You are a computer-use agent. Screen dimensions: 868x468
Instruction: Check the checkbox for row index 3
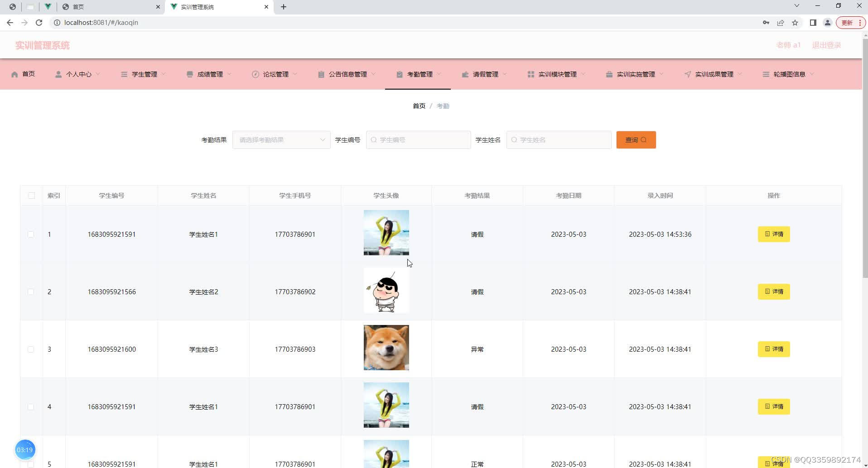tap(31, 349)
